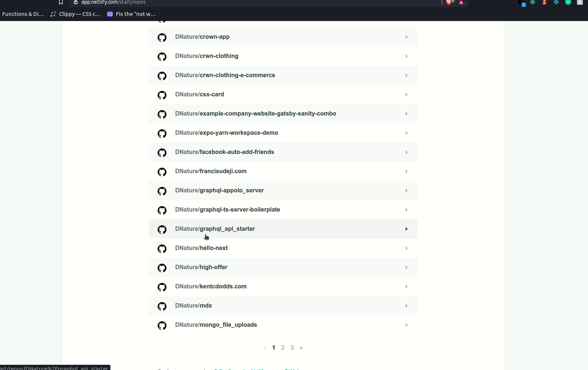Expand chevron on graphql_api_starter row

point(406,229)
